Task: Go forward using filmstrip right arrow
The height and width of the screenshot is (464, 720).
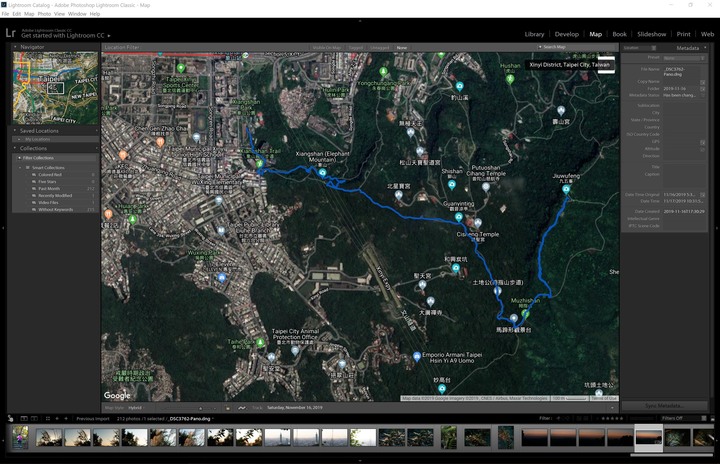Action: (66, 419)
